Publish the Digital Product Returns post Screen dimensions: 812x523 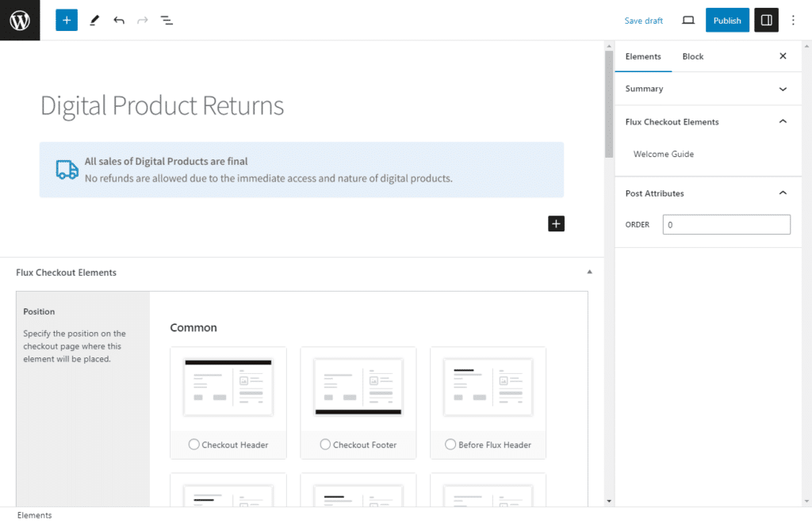(x=726, y=20)
